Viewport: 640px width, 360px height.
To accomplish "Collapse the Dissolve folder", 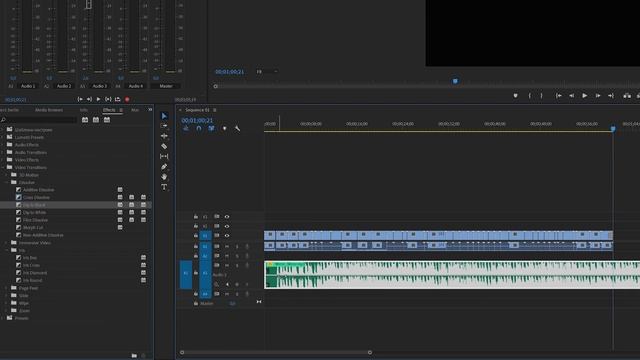I will [7, 182].
